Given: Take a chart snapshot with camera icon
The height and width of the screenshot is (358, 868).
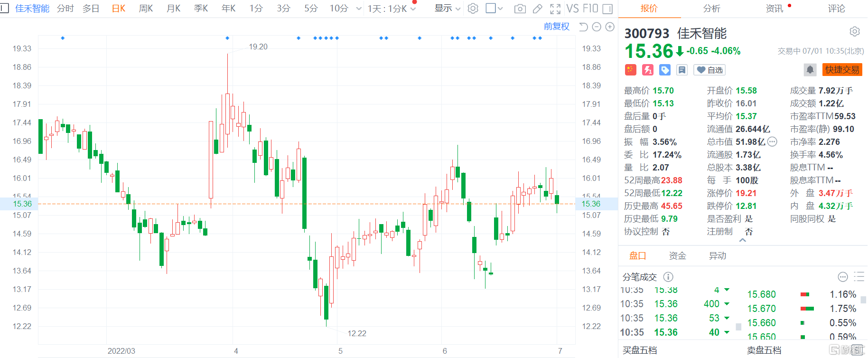Looking at the screenshot, I should [520, 9].
